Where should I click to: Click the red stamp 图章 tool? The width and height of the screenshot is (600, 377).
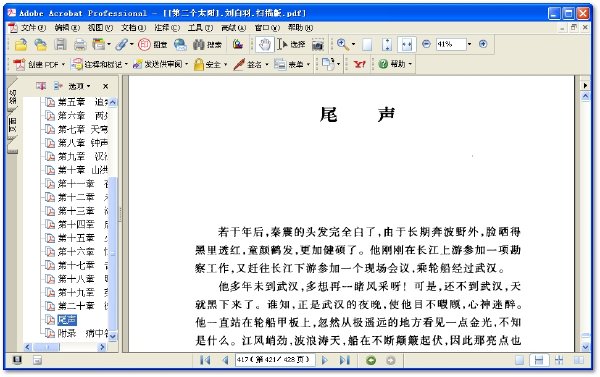pyautogui.click(x=152, y=44)
